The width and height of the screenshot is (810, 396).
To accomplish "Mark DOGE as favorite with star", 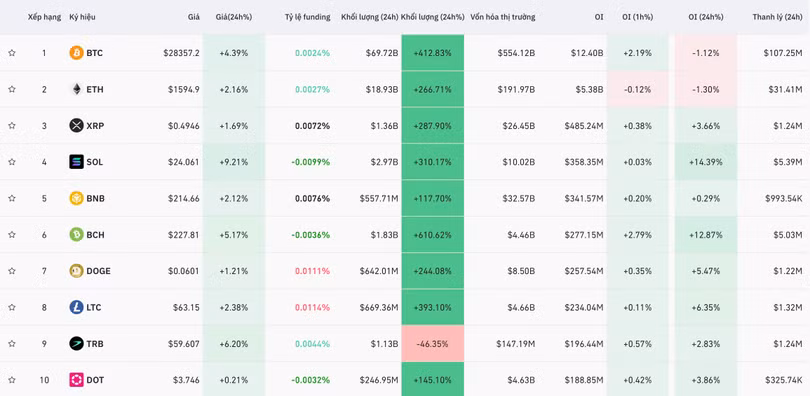I will pos(12,271).
